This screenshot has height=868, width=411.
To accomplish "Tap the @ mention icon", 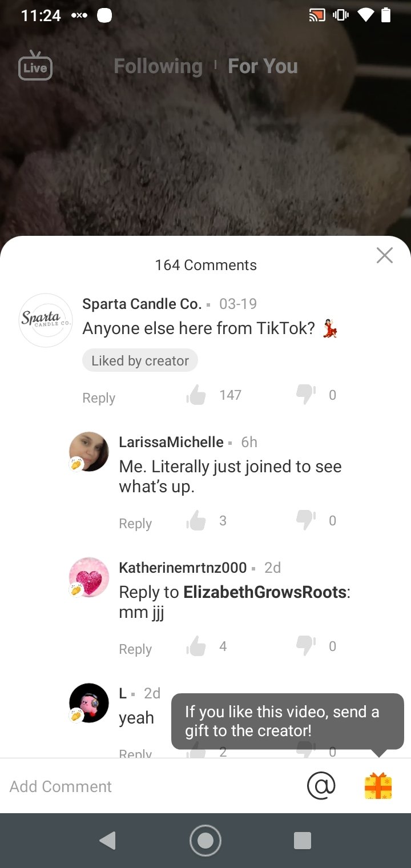I will [321, 786].
